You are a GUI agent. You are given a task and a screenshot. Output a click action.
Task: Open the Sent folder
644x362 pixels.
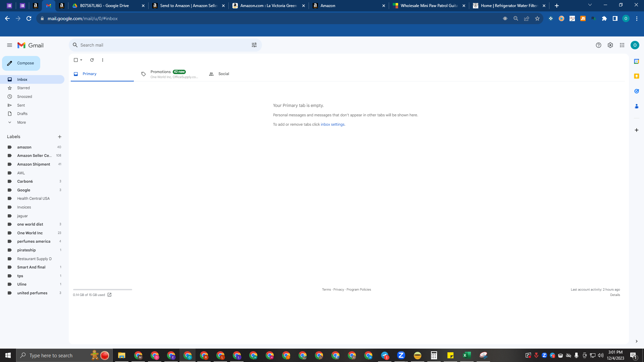tap(32, 106)
